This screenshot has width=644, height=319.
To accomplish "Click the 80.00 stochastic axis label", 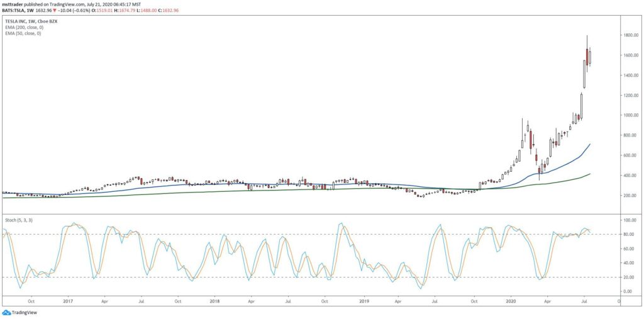I will [629, 234].
